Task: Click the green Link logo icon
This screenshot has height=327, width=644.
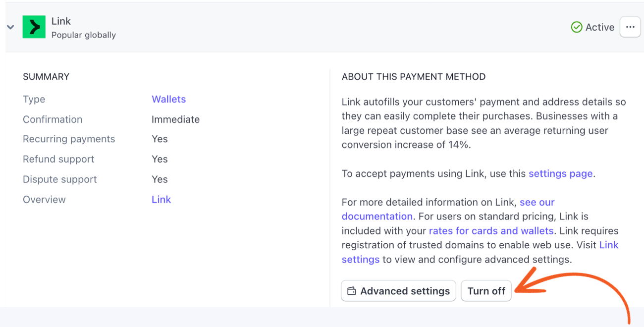Action: click(34, 27)
